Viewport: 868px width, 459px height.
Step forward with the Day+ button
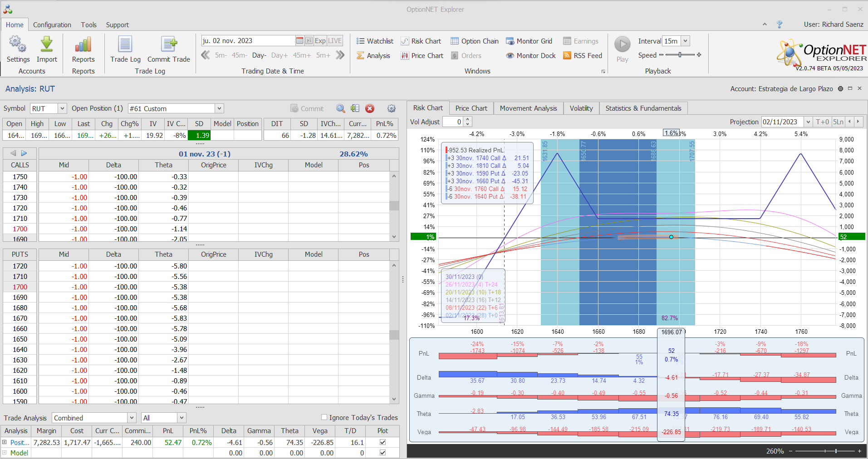pos(279,55)
